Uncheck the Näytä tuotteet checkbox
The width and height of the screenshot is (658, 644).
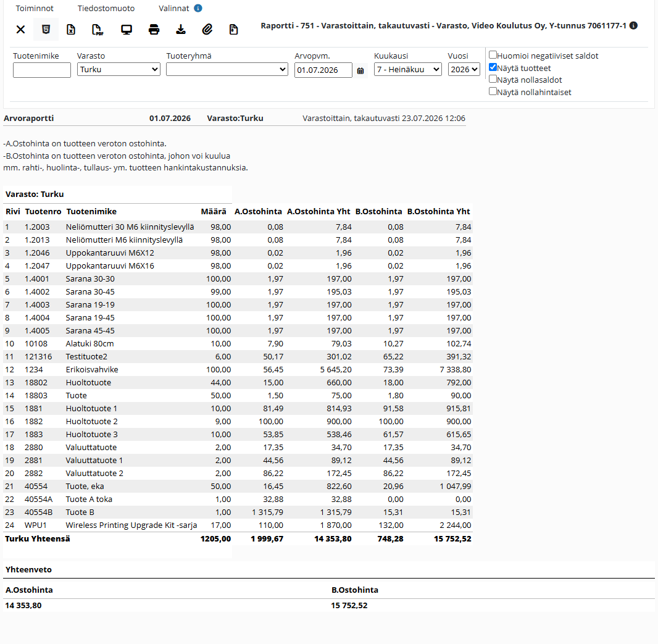[x=493, y=67]
